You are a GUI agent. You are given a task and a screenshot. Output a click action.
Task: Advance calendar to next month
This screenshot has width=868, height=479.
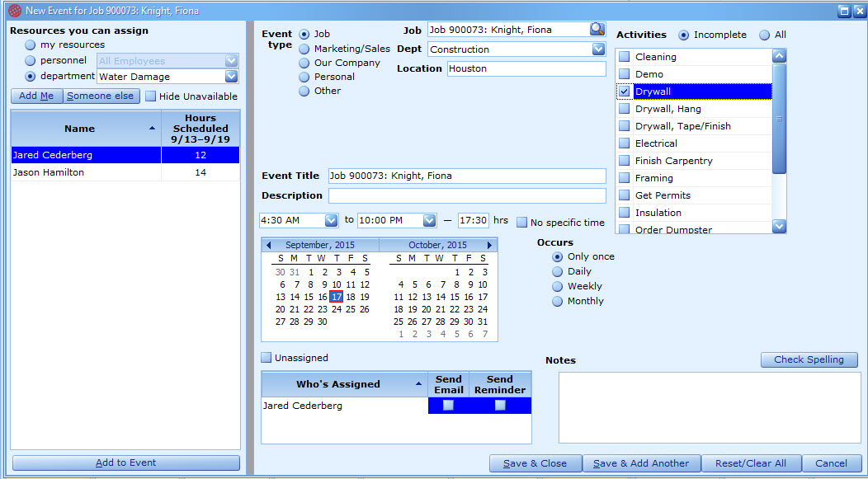coord(489,245)
